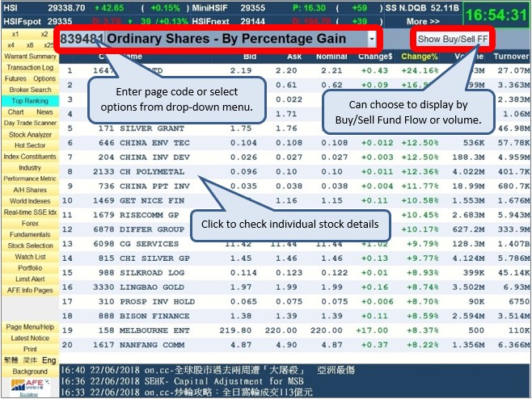Open the 16:36 SEHK Capital Adjustment news headline

(x=182, y=381)
